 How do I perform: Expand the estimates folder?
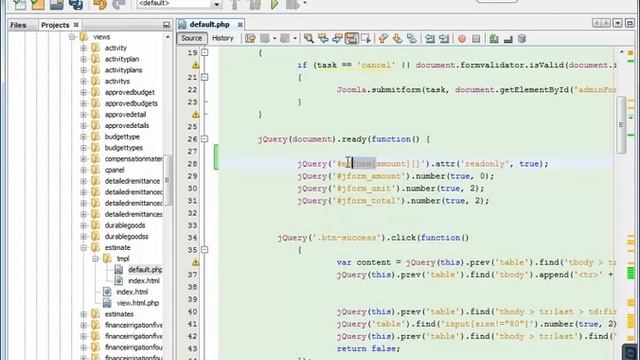(x=84, y=314)
